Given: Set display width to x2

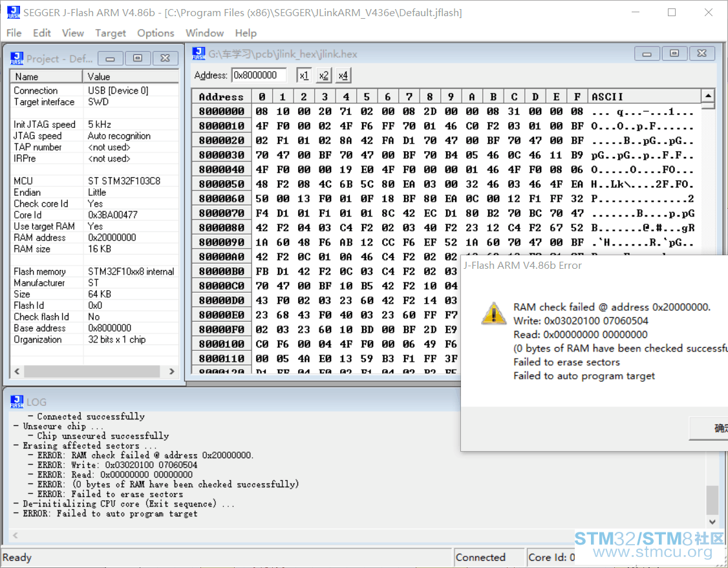Looking at the screenshot, I should 324,75.
